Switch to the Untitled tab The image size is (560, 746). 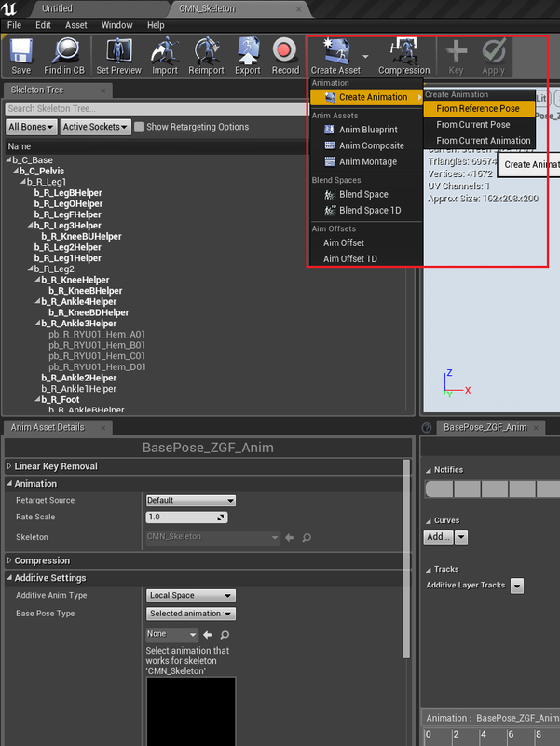57,8
